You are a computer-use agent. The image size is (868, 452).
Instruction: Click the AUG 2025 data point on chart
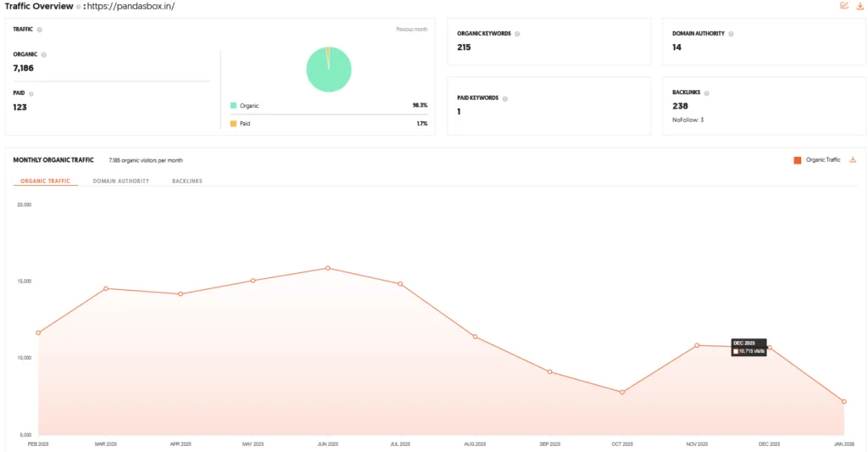click(x=475, y=337)
